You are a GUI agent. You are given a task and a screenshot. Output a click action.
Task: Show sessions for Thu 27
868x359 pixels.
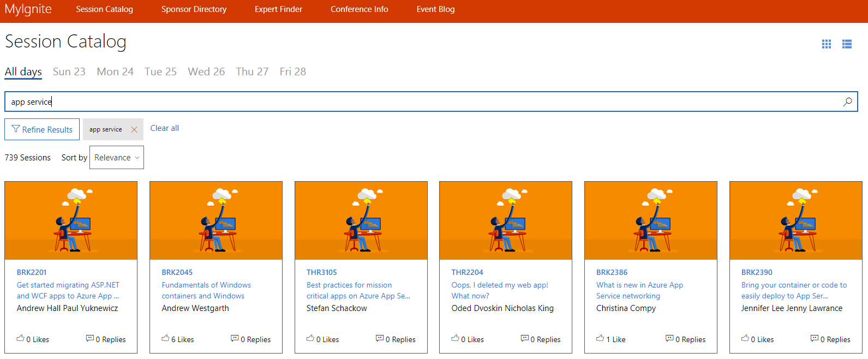pos(252,72)
